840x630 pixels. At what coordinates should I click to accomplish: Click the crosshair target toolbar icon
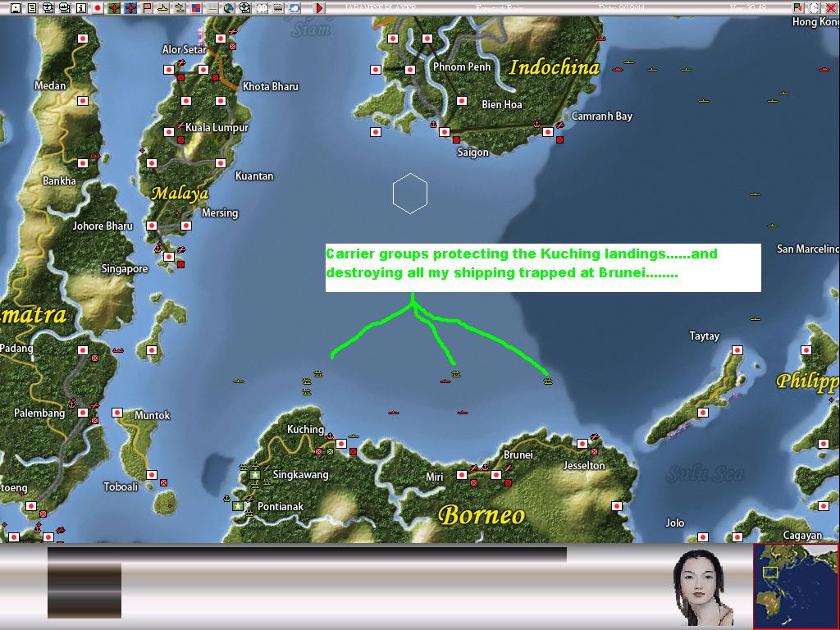pyautogui.click(x=245, y=8)
